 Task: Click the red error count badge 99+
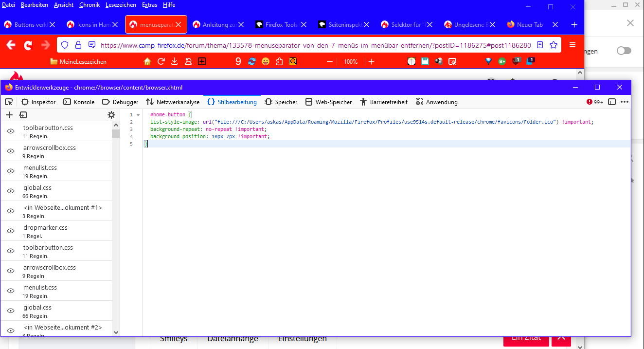click(x=594, y=102)
